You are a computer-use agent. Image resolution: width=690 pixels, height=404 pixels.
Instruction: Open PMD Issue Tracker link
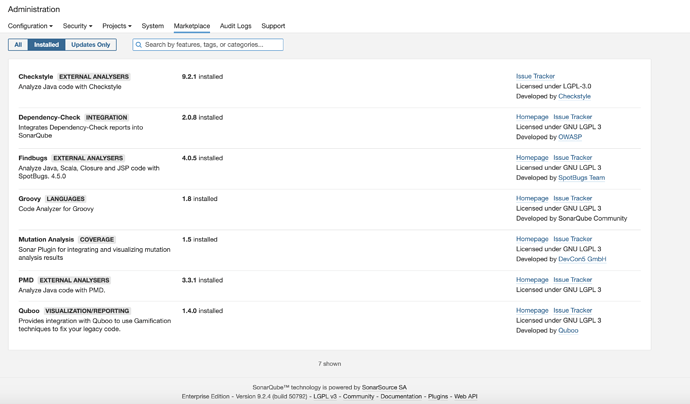(x=573, y=280)
